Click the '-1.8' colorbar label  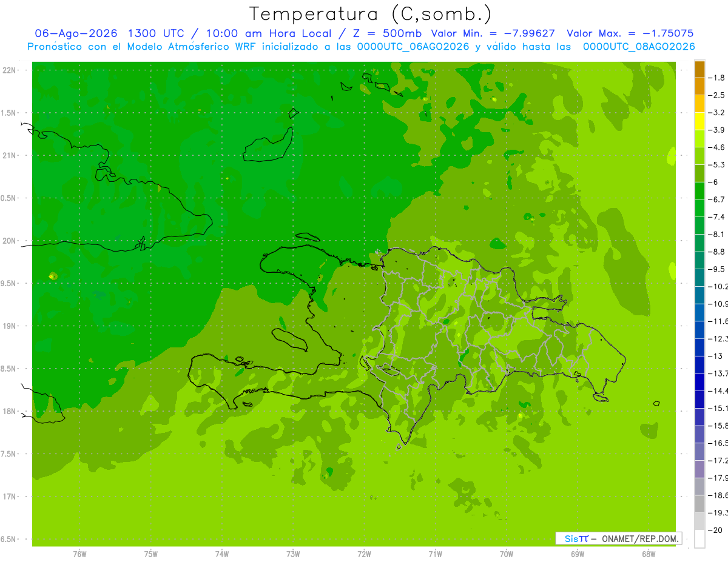tap(717, 78)
